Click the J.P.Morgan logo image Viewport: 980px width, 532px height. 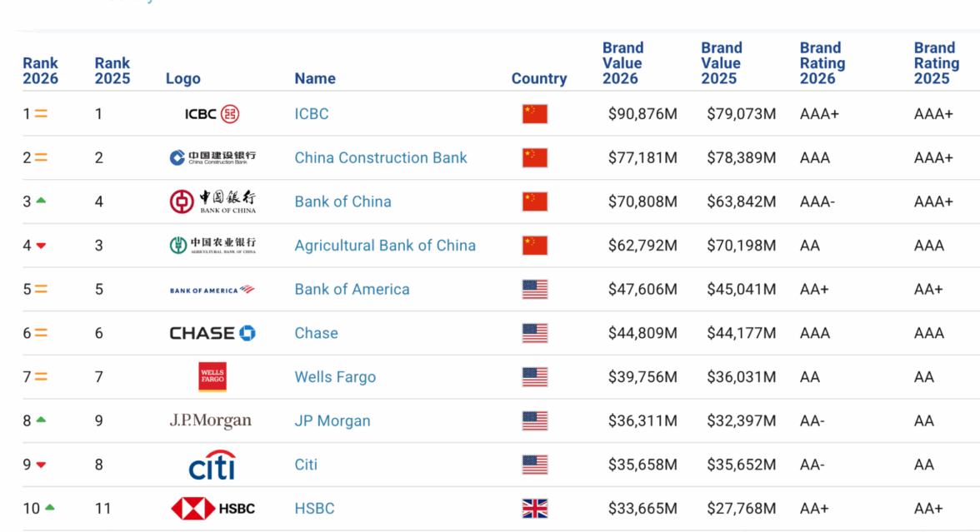point(211,421)
